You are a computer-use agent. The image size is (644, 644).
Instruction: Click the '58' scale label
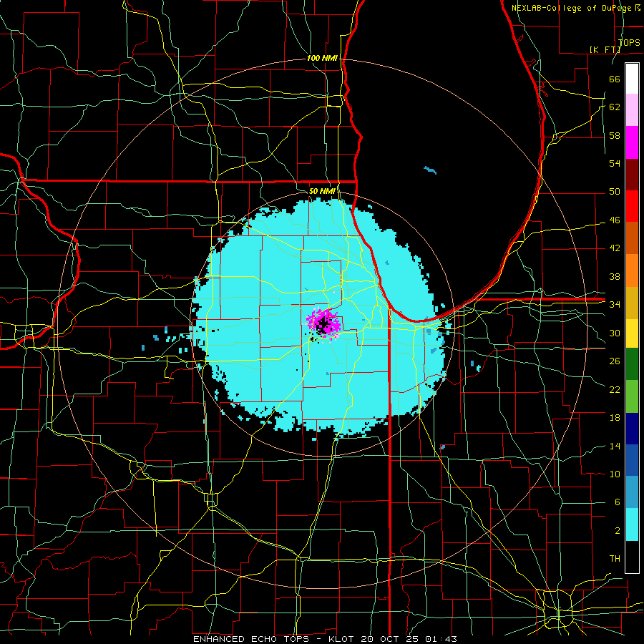(615, 135)
